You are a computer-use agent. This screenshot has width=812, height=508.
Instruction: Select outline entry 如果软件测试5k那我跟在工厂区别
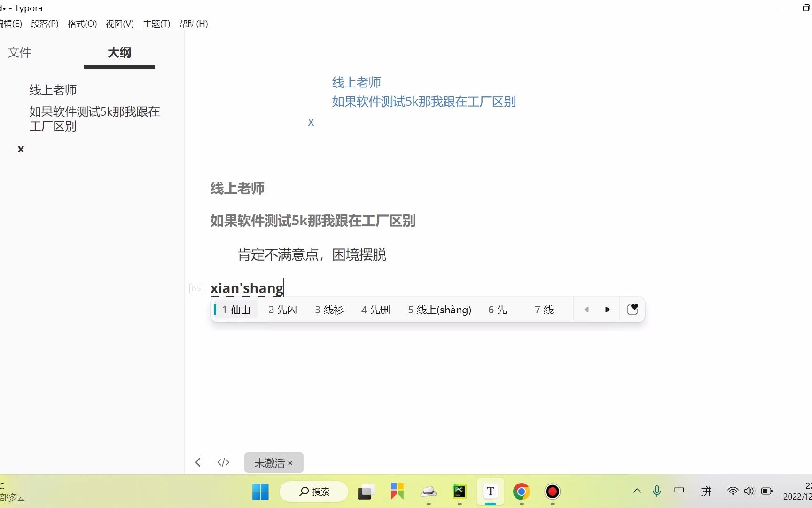click(94, 119)
